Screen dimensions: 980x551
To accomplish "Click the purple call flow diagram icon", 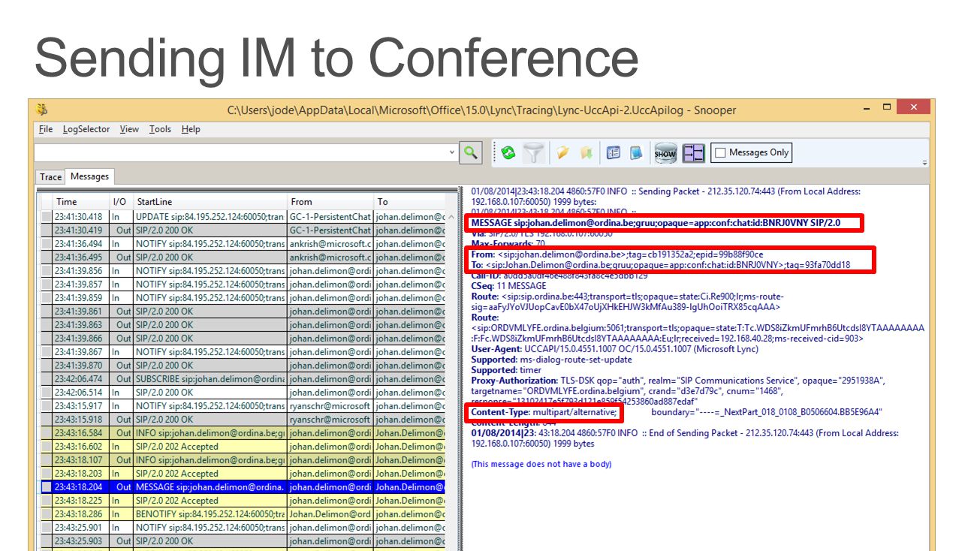I will pyautogui.click(x=693, y=152).
